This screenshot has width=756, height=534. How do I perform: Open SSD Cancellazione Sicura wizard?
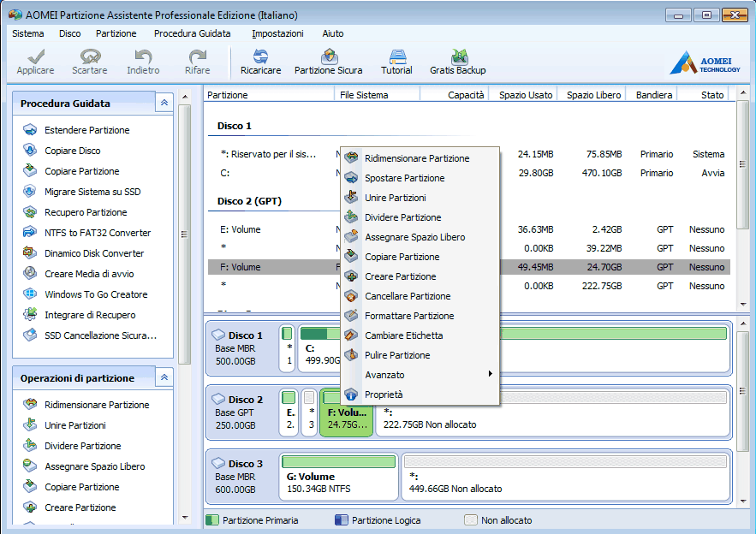pyautogui.click(x=100, y=335)
